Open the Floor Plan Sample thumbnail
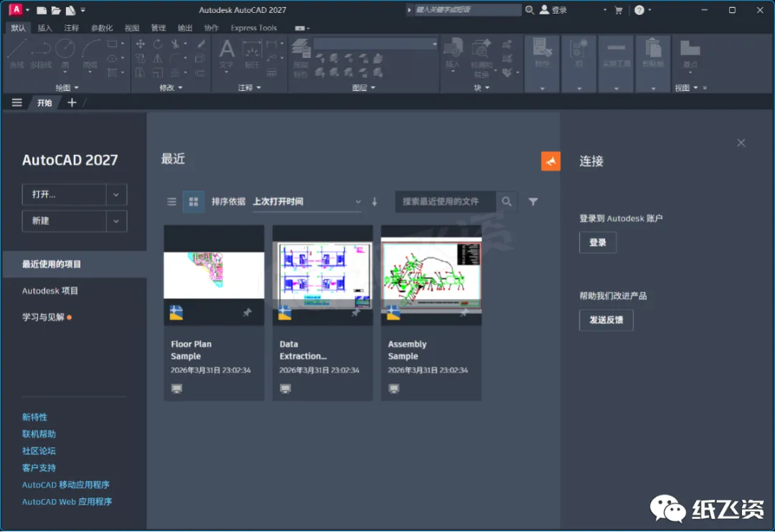 [x=214, y=275]
